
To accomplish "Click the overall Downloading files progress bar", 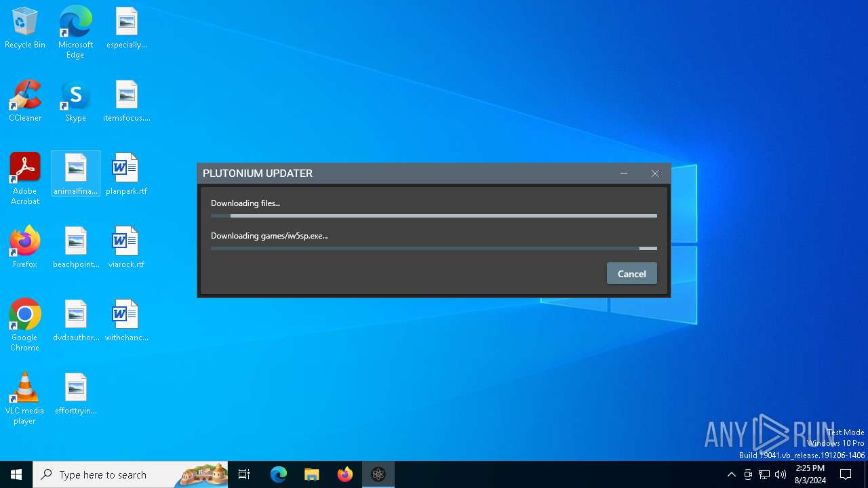I will coord(434,216).
